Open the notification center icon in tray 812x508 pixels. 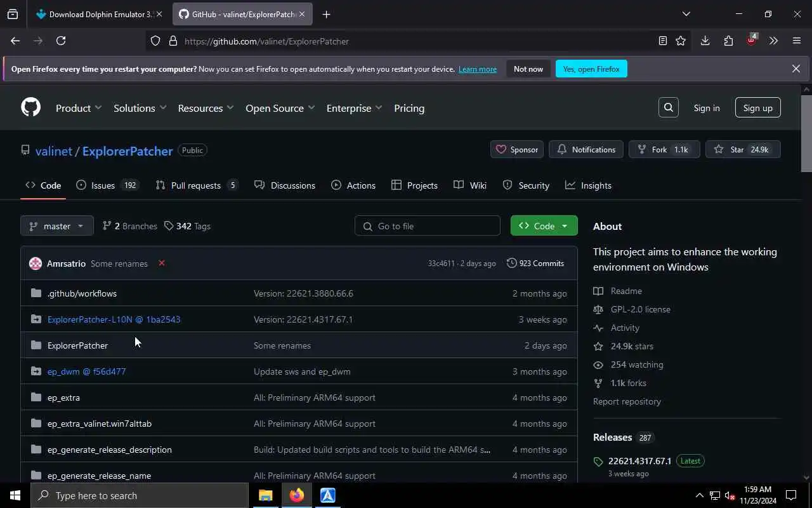[x=791, y=495]
